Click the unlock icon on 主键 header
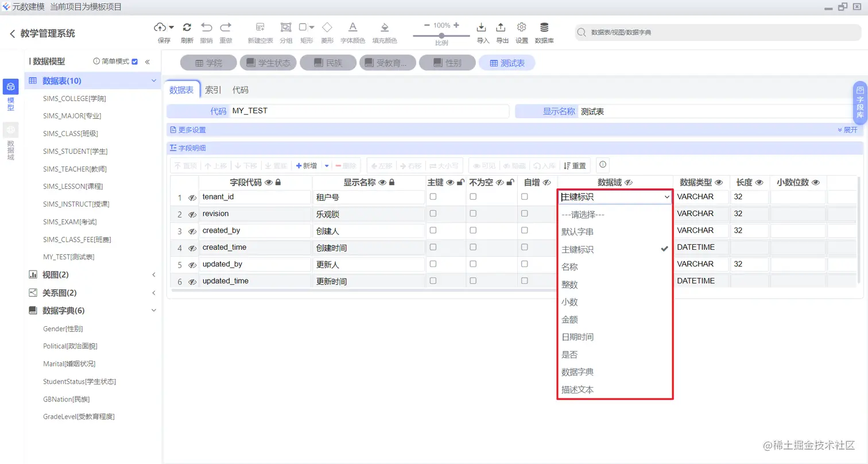Viewport: 868px width, 464px height. (460, 183)
